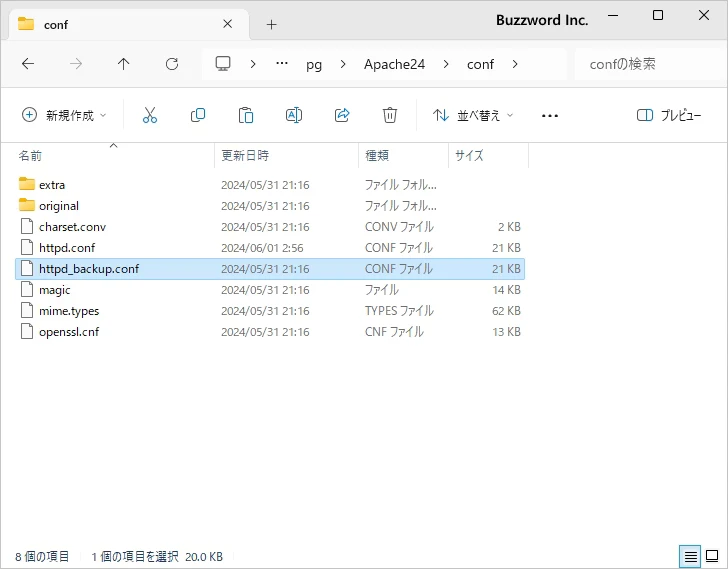Switch to details list view

click(690, 556)
